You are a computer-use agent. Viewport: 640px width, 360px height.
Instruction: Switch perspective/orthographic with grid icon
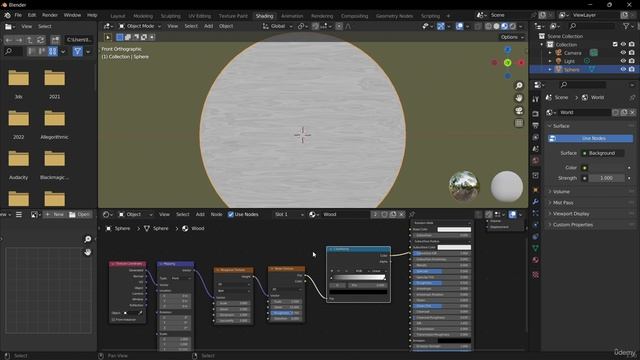point(519,123)
